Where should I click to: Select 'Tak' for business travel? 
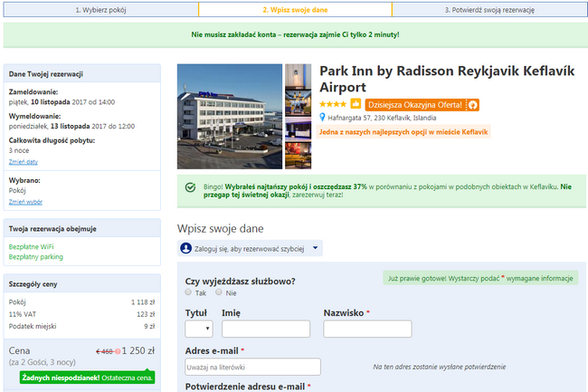pos(189,293)
